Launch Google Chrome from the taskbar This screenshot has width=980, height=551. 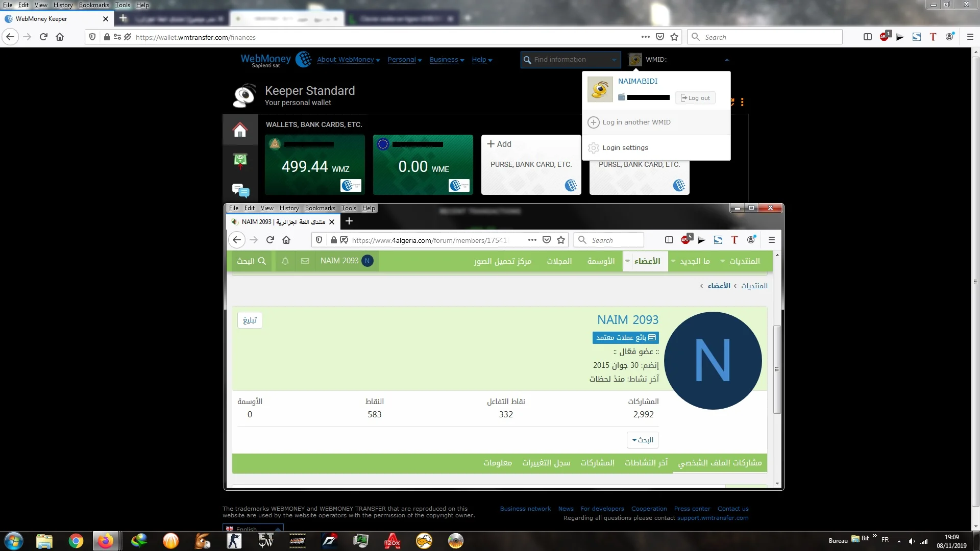pos(76,541)
